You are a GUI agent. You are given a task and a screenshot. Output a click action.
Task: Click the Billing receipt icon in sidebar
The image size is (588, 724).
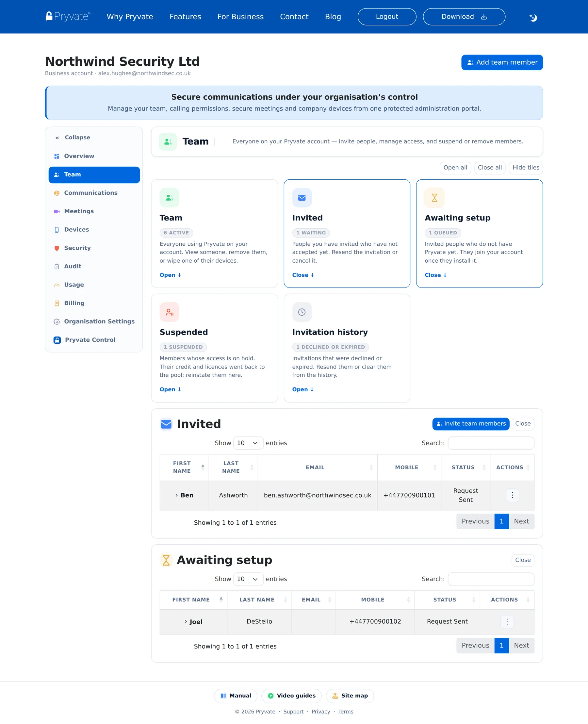pos(57,303)
